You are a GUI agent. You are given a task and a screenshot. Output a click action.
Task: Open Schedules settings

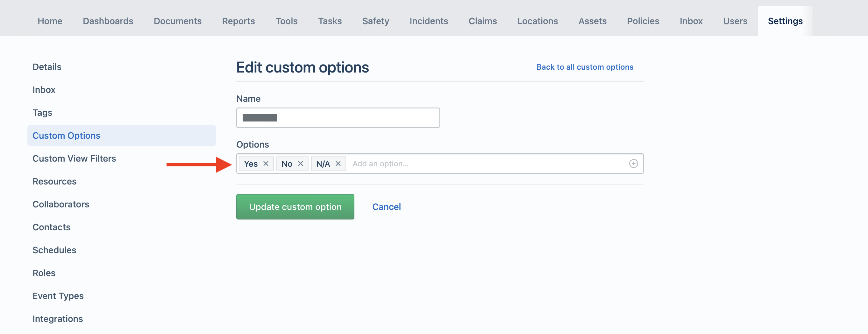pyautogui.click(x=54, y=250)
